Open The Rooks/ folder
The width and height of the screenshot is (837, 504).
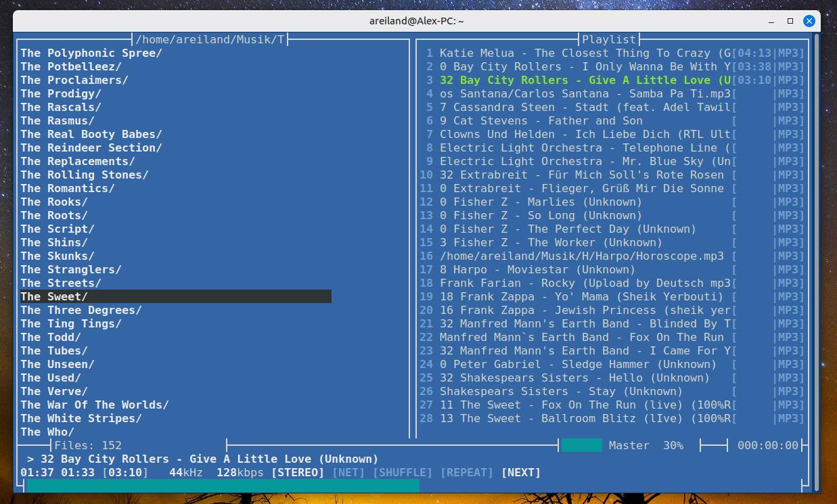click(x=54, y=202)
